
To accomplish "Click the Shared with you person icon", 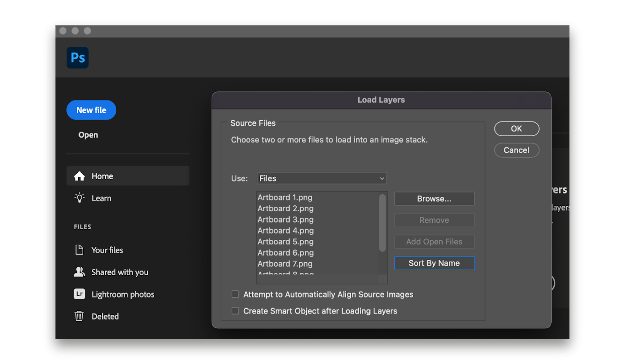I will coord(79,272).
